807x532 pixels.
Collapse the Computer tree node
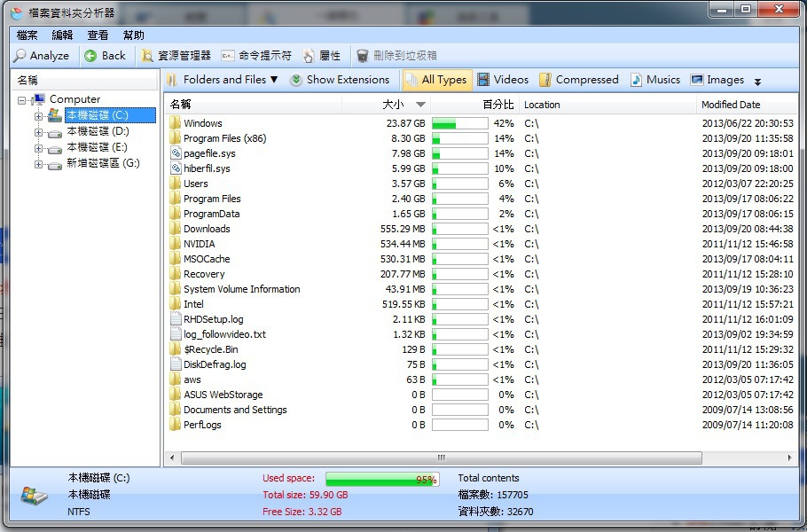21,100
